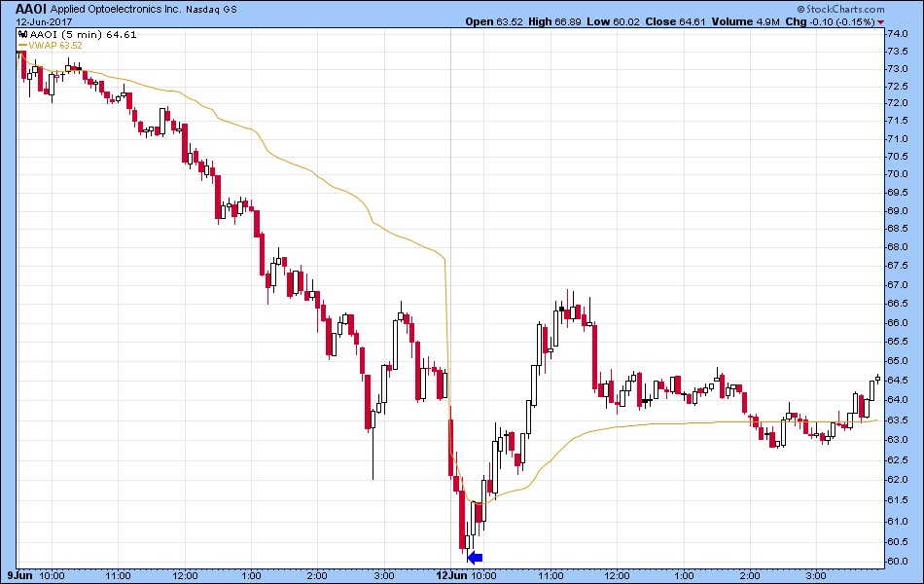Click the 12:00 time label of the 9Jun session
Image resolution: width=924 pixels, height=584 pixels.
click(x=185, y=575)
